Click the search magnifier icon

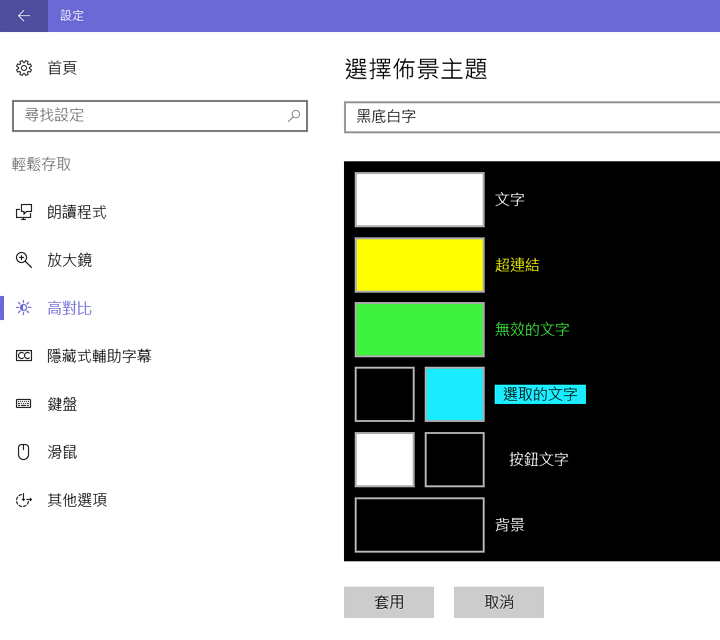tap(294, 116)
